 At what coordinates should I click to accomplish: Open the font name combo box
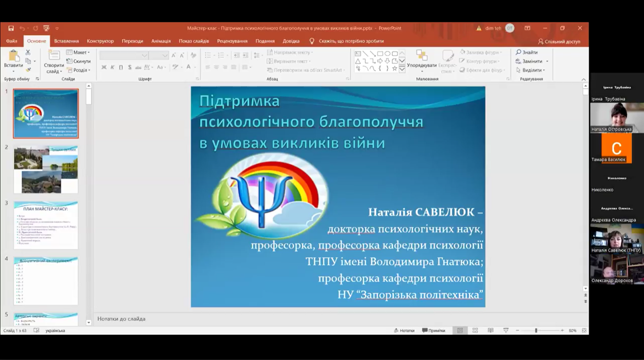124,55
